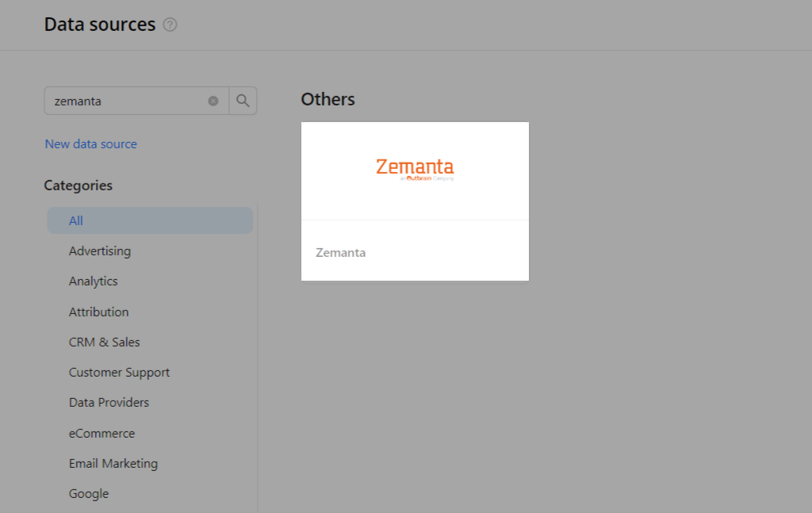Open the New data source link
This screenshot has height=513, width=812.
pos(90,144)
